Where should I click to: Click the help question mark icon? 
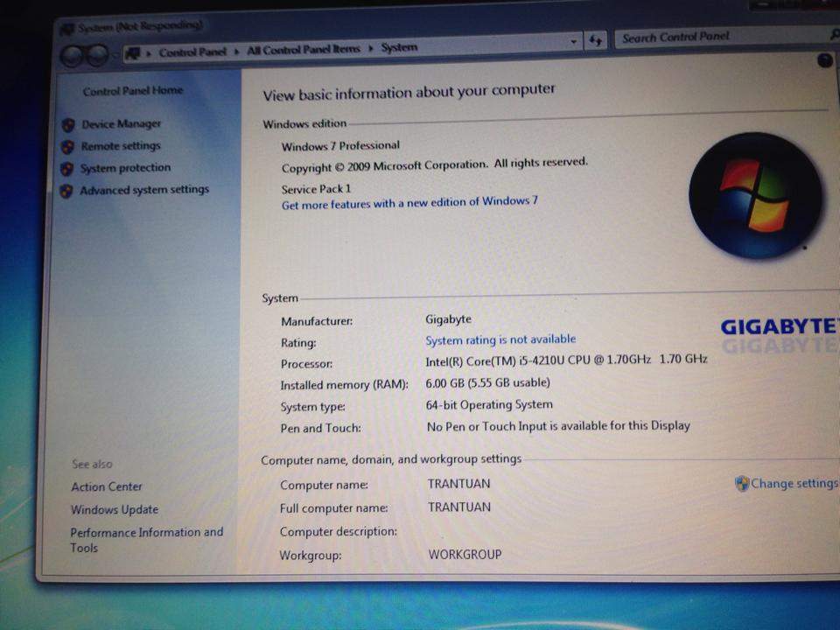[x=825, y=60]
